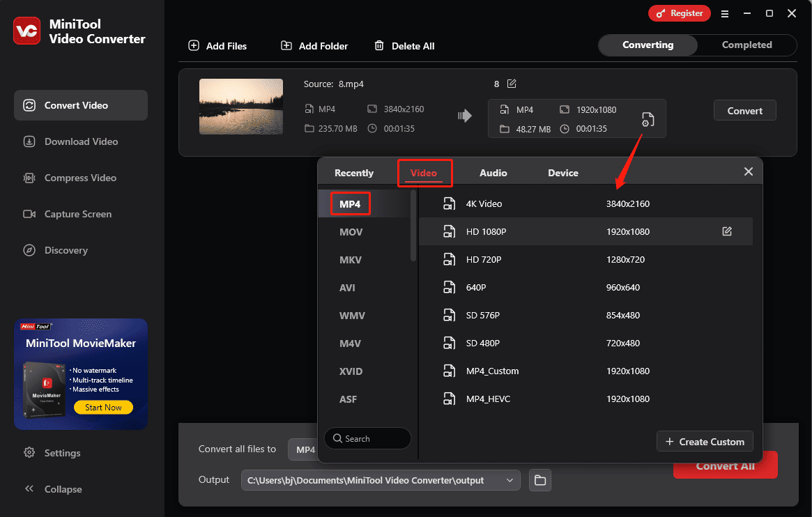Click Convert All button
The height and width of the screenshot is (517, 812).
(725, 466)
